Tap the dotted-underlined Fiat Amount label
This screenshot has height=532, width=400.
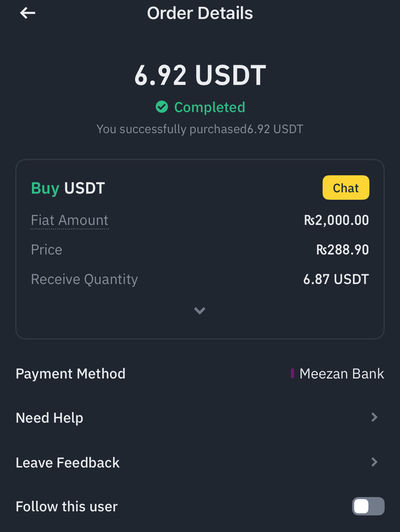click(70, 221)
